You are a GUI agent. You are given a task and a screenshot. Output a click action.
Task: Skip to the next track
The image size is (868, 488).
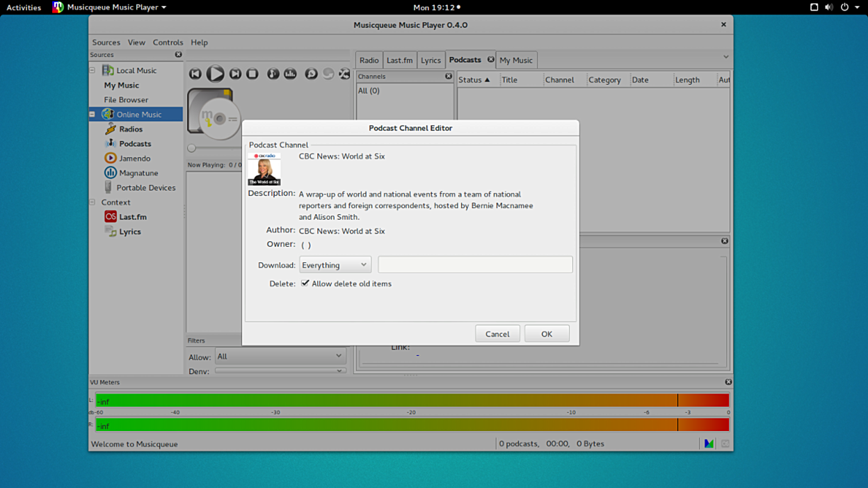(236, 74)
